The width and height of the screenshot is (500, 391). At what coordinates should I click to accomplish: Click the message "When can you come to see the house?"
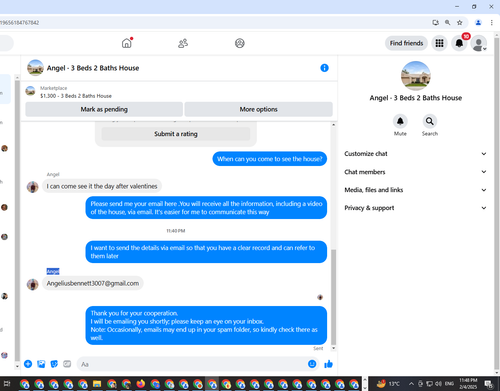coord(270,159)
